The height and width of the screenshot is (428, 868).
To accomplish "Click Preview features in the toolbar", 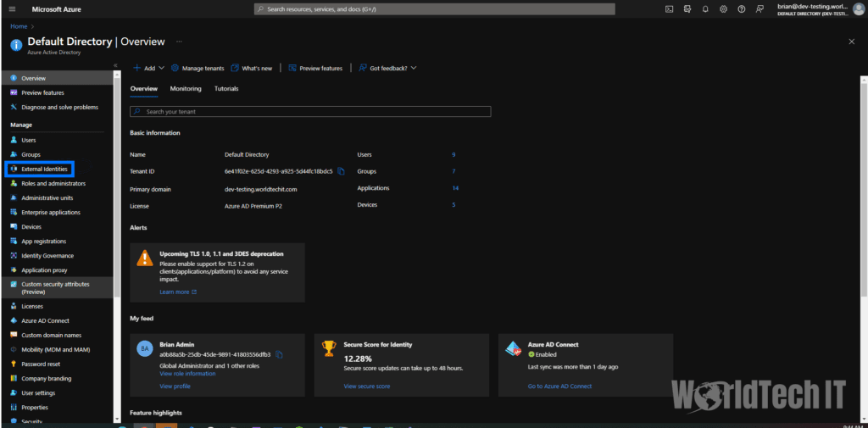I will coord(315,68).
